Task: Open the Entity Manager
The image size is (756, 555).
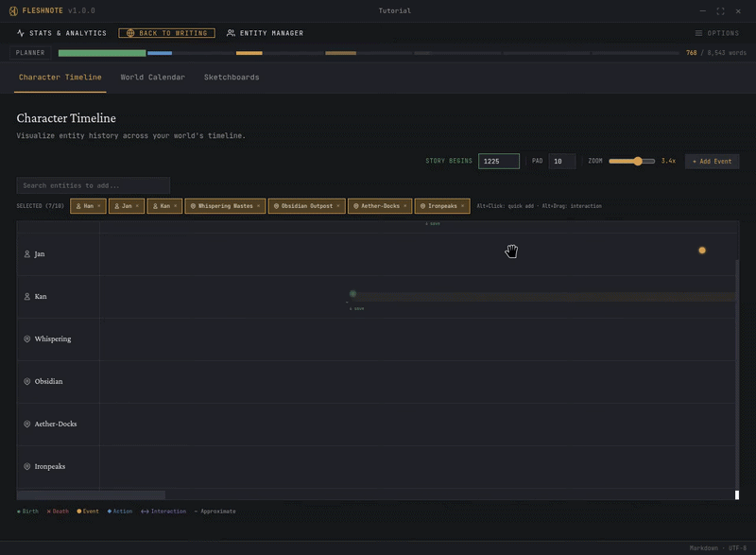Action: coord(266,33)
